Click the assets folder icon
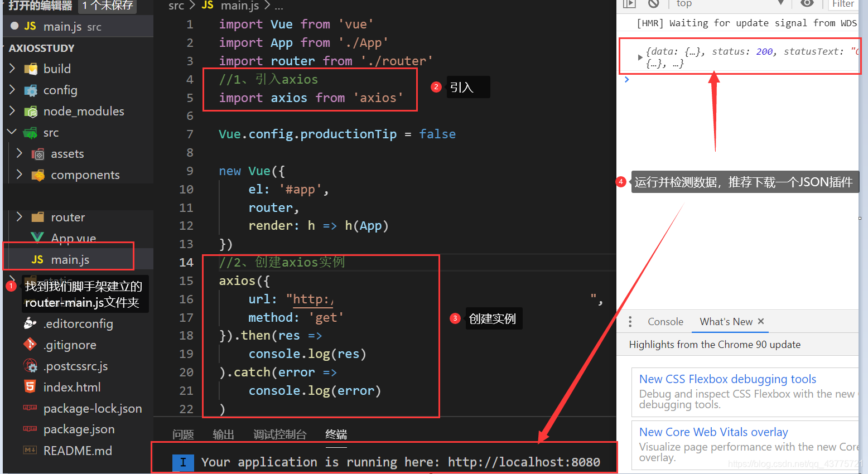 (38, 154)
